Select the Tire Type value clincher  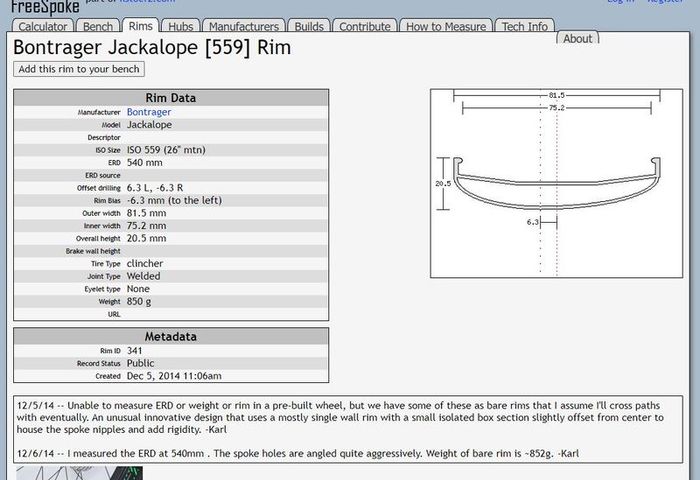click(145, 263)
